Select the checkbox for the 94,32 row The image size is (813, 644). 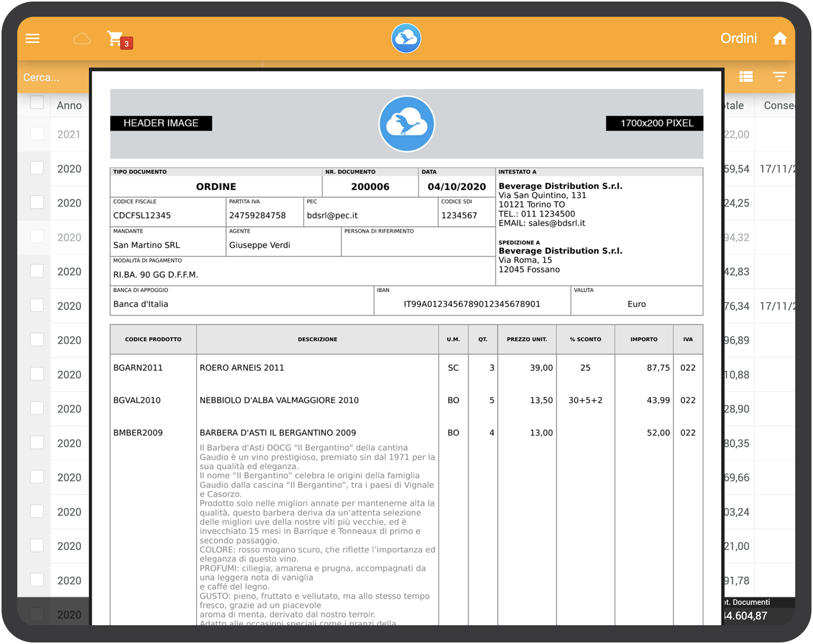37,237
